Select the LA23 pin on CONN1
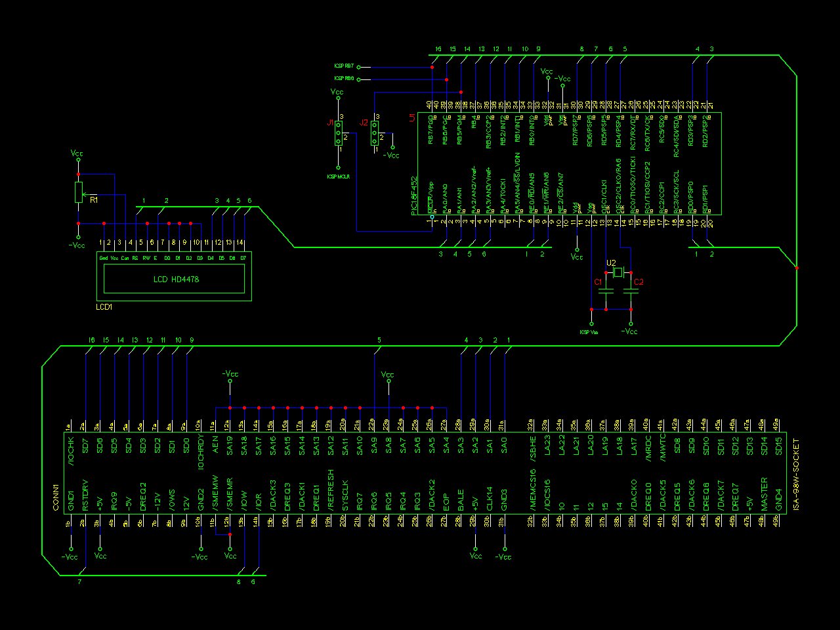The height and width of the screenshot is (630, 840). click(x=547, y=445)
